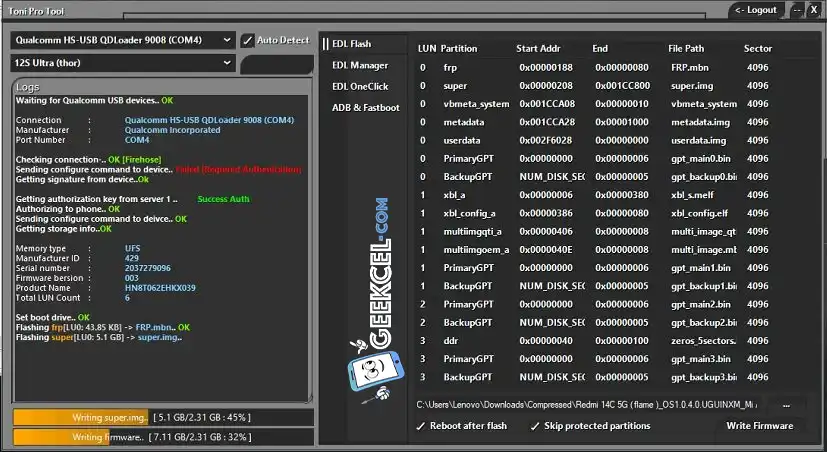
Task: Select the EDL OneClick tab
Action: pyautogui.click(x=360, y=86)
